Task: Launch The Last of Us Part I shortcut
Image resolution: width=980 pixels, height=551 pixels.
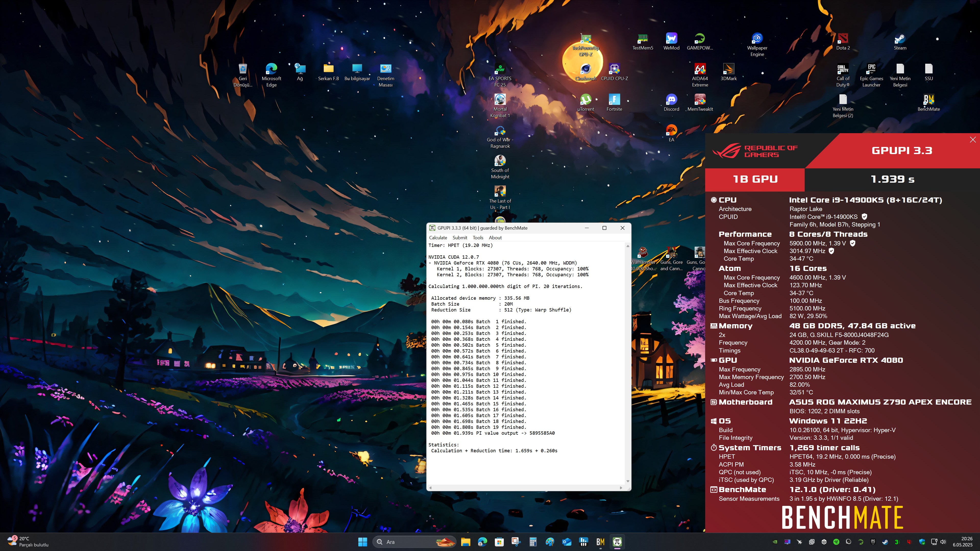Action: 500,197
